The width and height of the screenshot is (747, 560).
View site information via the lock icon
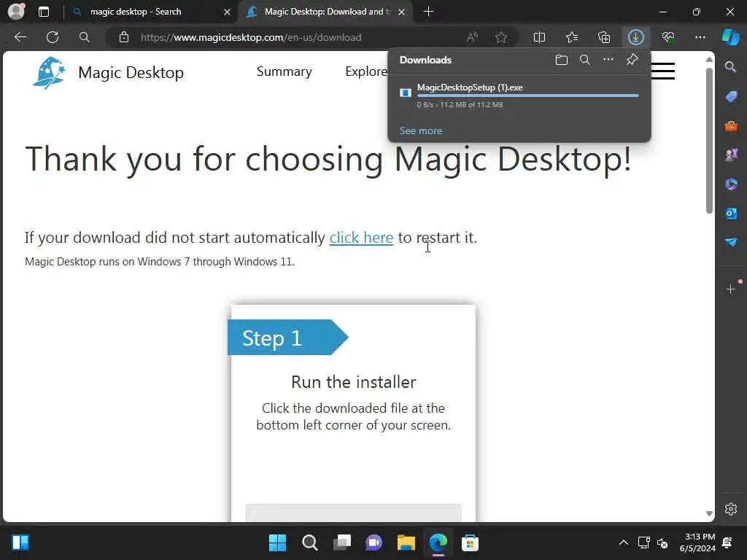point(124,37)
